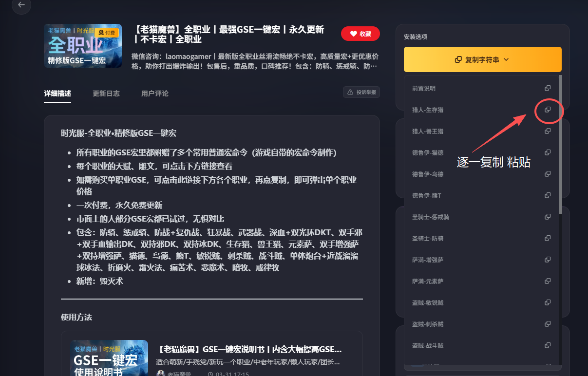Image resolution: width=588 pixels, height=376 pixels.
Task: Copy the 盗贼-刺杀贼 string icon
Action: (548, 324)
